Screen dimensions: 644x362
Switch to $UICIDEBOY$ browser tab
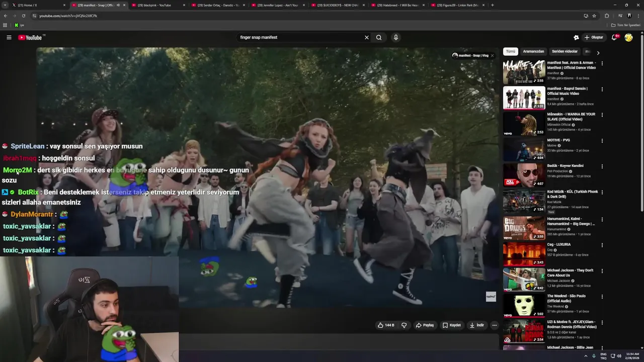click(x=337, y=5)
